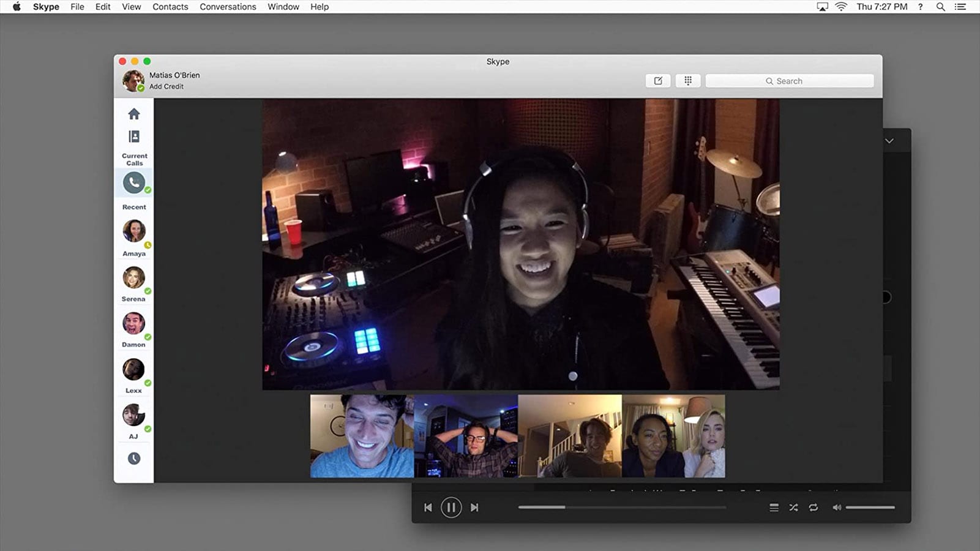Image resolution: width=980 pixels, height=551 pixels.
Task: Toggle repeat in the music player
Action: click(814, 508)
